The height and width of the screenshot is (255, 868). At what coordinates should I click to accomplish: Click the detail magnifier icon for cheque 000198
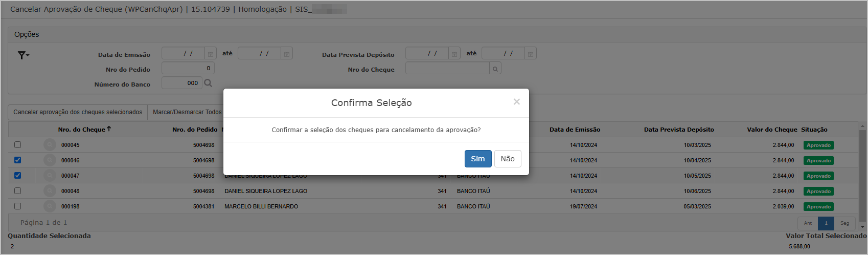[x=50, y=206]
